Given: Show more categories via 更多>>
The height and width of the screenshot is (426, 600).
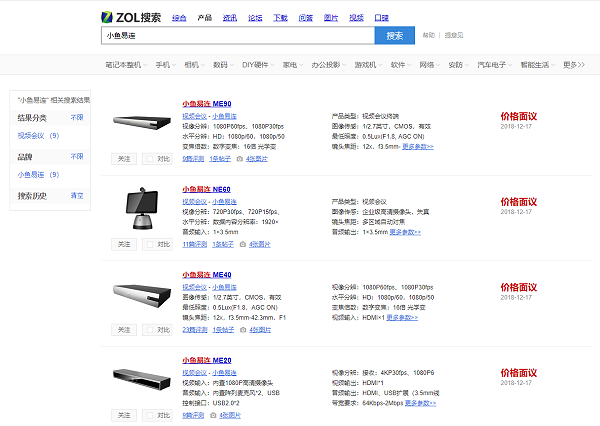Looking at the screenshot, I should 574,65.
